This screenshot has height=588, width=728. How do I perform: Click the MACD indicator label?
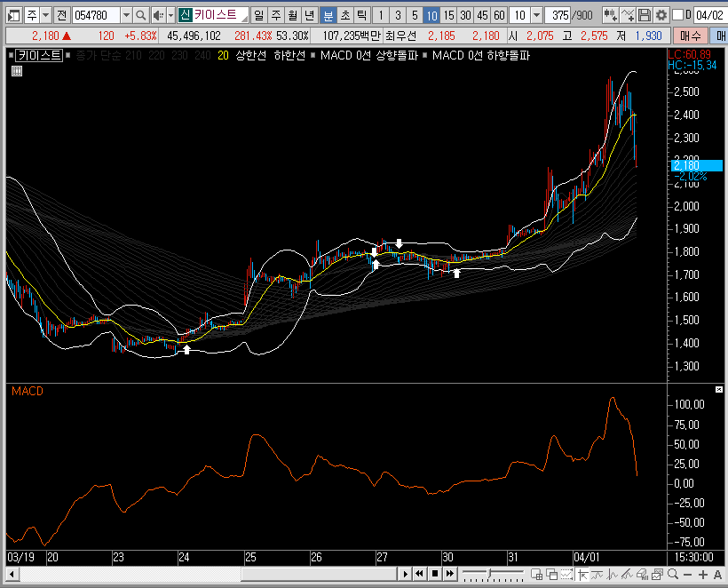(x=28, y=391)
